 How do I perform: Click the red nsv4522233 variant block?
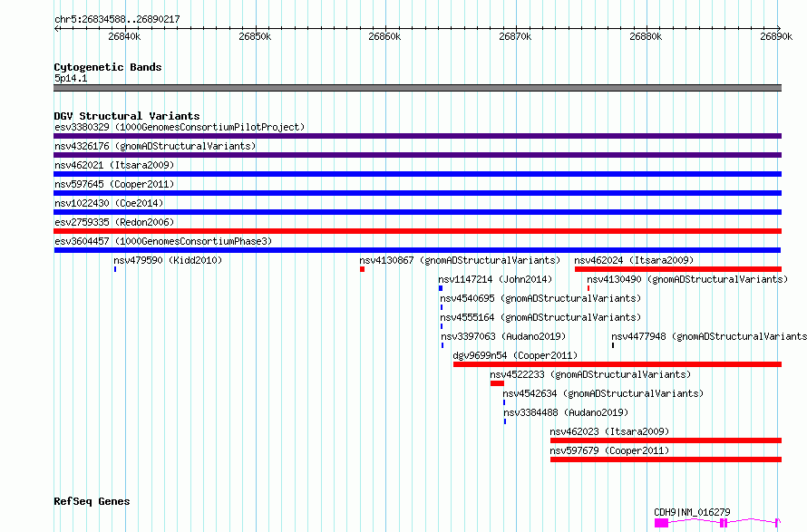497,383
